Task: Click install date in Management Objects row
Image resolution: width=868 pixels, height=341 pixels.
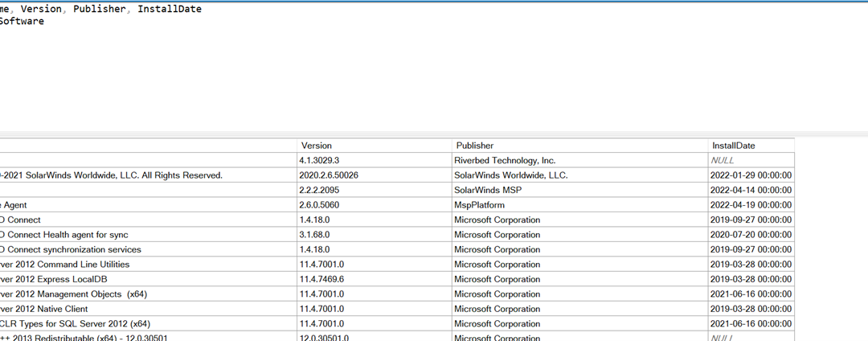Action: pyautogui.click(x=751, y=294)
